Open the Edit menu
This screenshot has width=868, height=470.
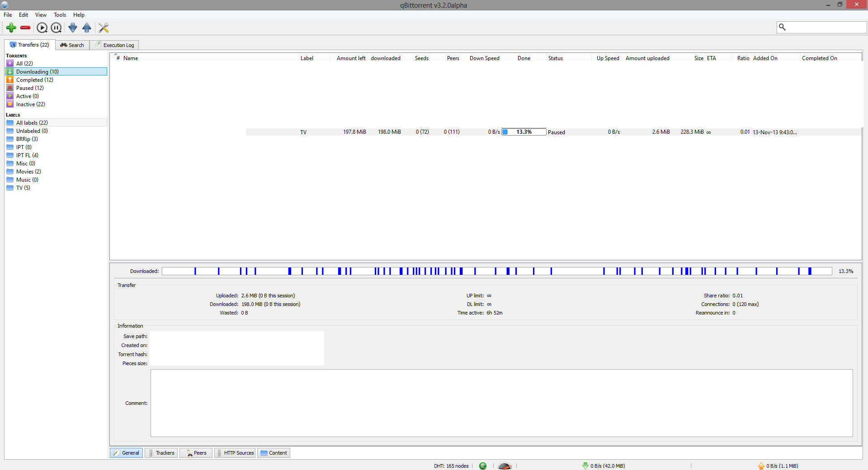pos(24,15)
